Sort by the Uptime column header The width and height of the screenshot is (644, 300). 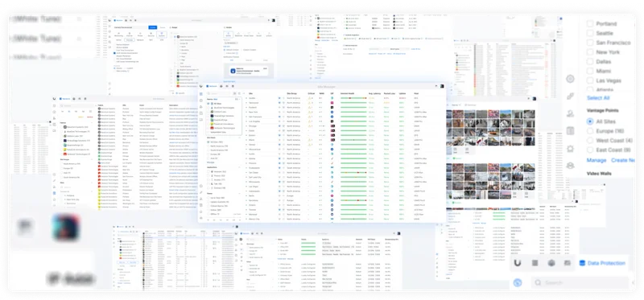point(402,93)
